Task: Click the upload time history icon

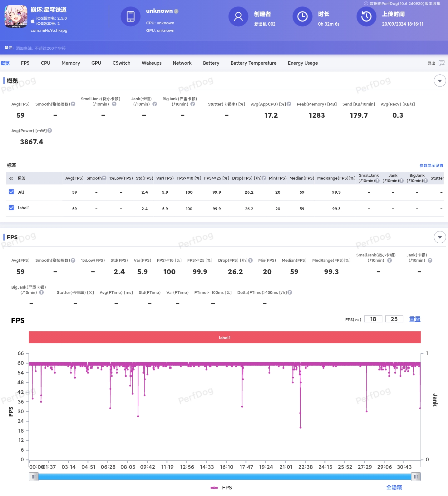Action: [366, 17]
